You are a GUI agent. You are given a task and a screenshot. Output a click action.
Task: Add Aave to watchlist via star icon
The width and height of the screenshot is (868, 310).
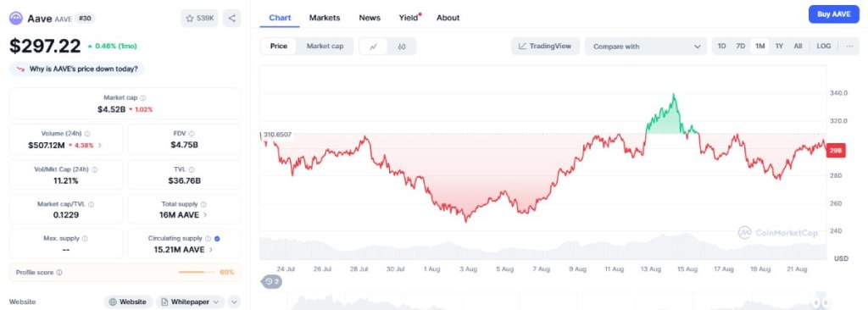(190, 19)
